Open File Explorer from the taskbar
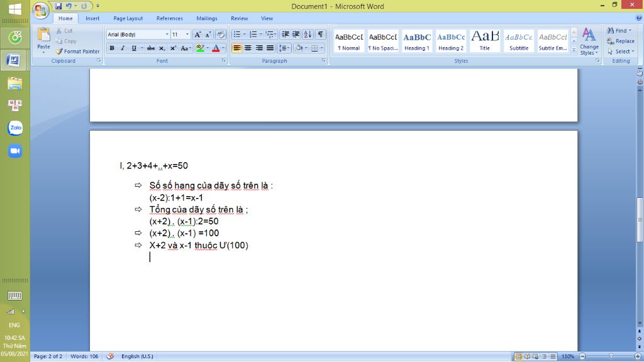644x362 pixels. pyautogui.click(x=15, y=84)
